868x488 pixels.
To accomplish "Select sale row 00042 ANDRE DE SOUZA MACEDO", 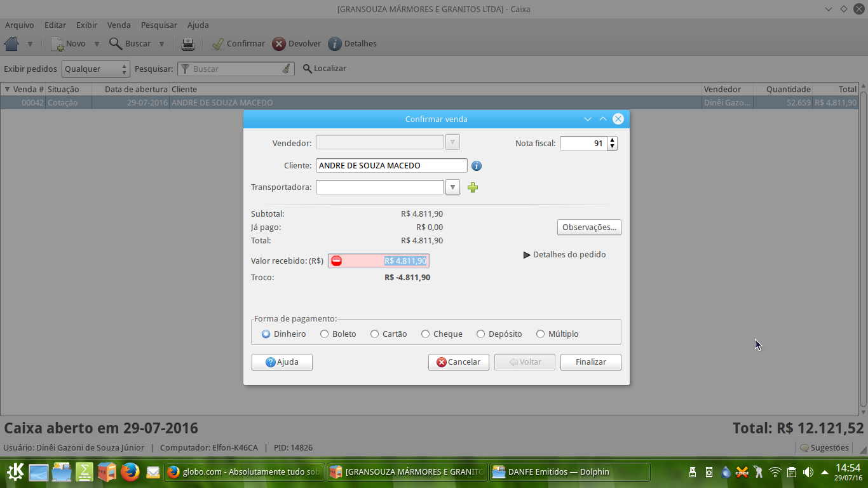I will [430, 102].
